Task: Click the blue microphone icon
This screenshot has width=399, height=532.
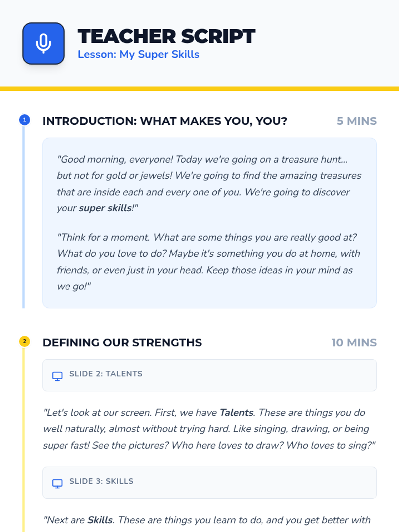Action: click(x=43, y=44)
